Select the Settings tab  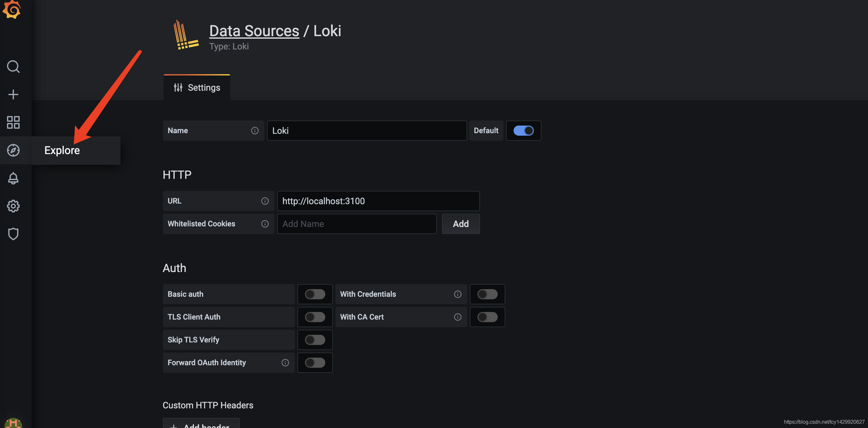(x=197, y=88)
